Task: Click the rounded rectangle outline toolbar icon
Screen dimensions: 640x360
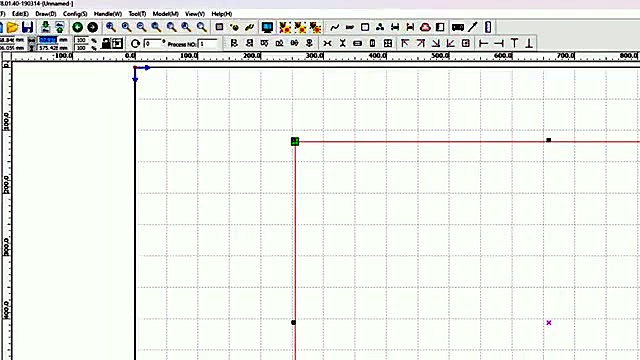Action: click(365, 27)
